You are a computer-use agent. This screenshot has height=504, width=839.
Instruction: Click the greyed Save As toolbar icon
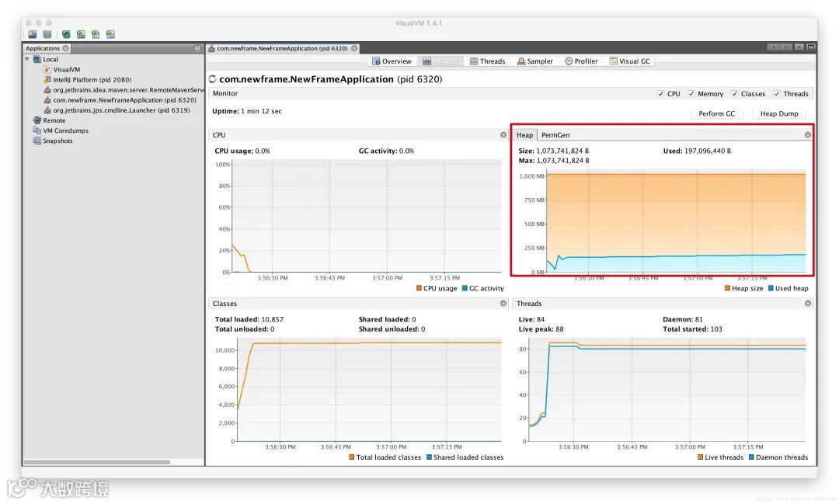47,34
